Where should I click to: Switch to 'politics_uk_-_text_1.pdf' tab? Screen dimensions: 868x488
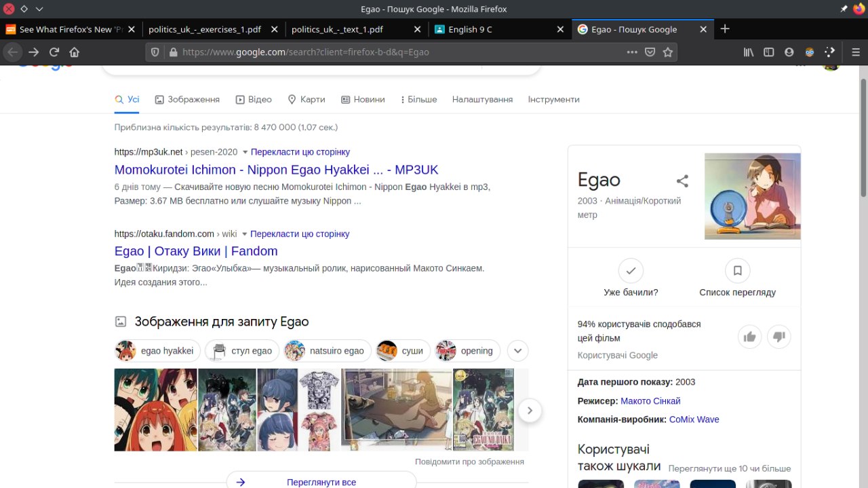(336, 29)
